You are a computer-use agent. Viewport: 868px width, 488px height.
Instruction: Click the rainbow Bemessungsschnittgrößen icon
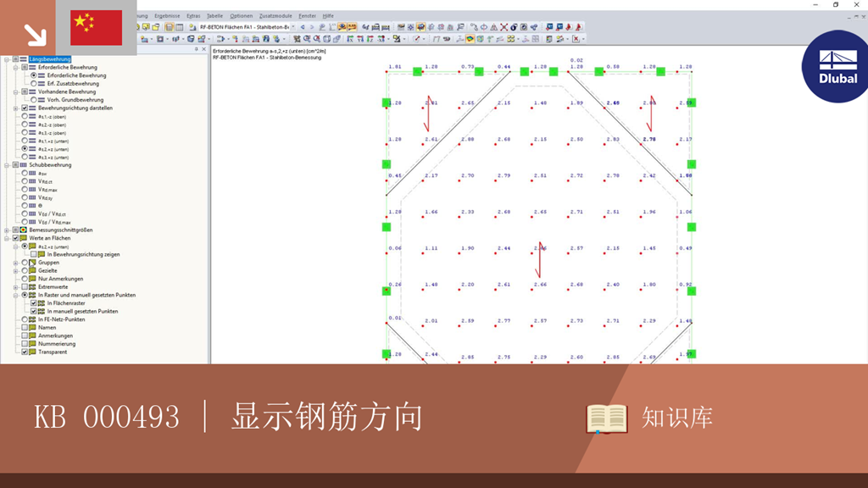[x=24, y=230]
